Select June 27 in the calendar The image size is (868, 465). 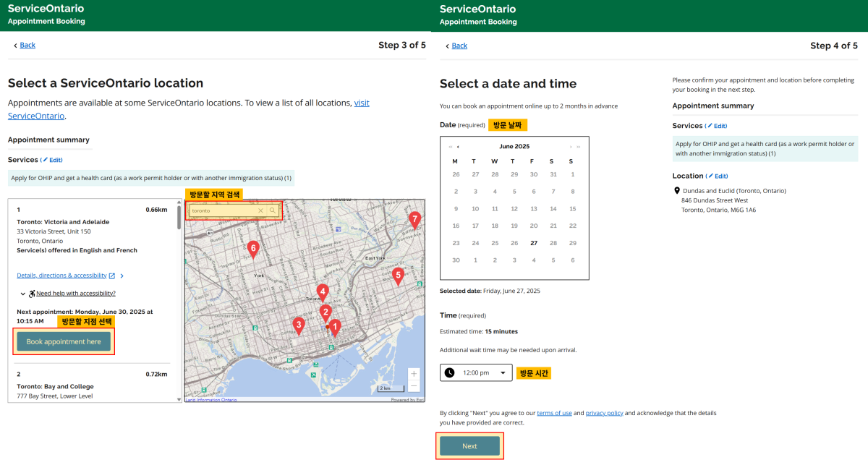(x=533, y=243)
